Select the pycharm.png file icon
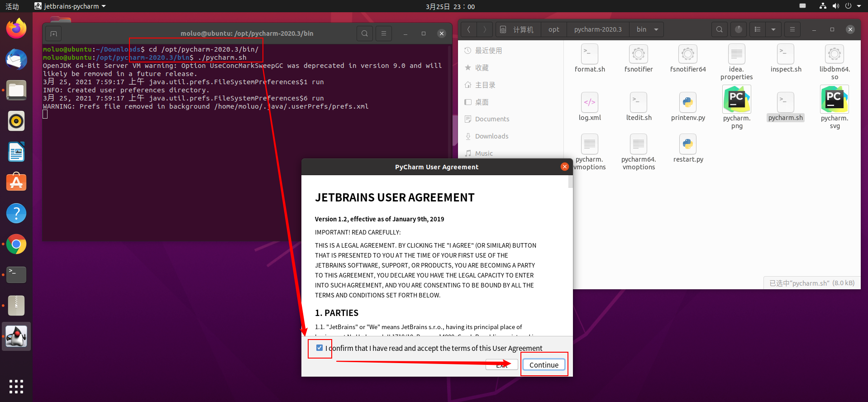The width and height of the screenshot is (868, 402). tap(737, 99)
